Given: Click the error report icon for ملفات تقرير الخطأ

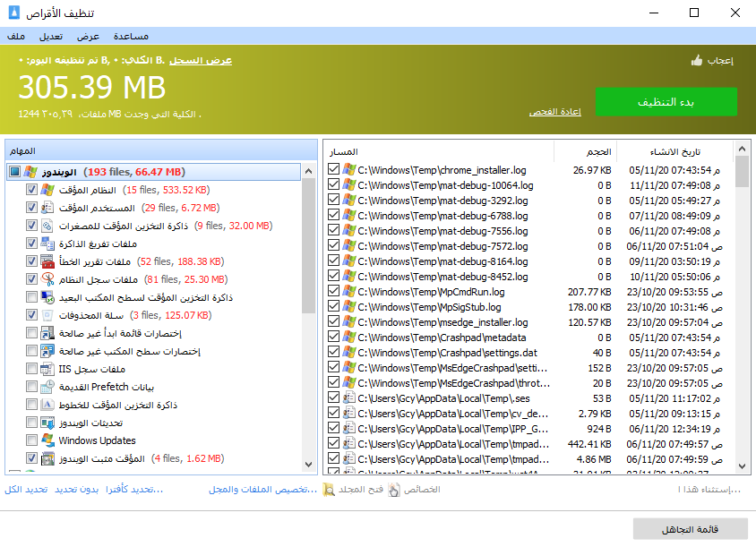Looking at the screenshot, I should (x=47, y=261).
